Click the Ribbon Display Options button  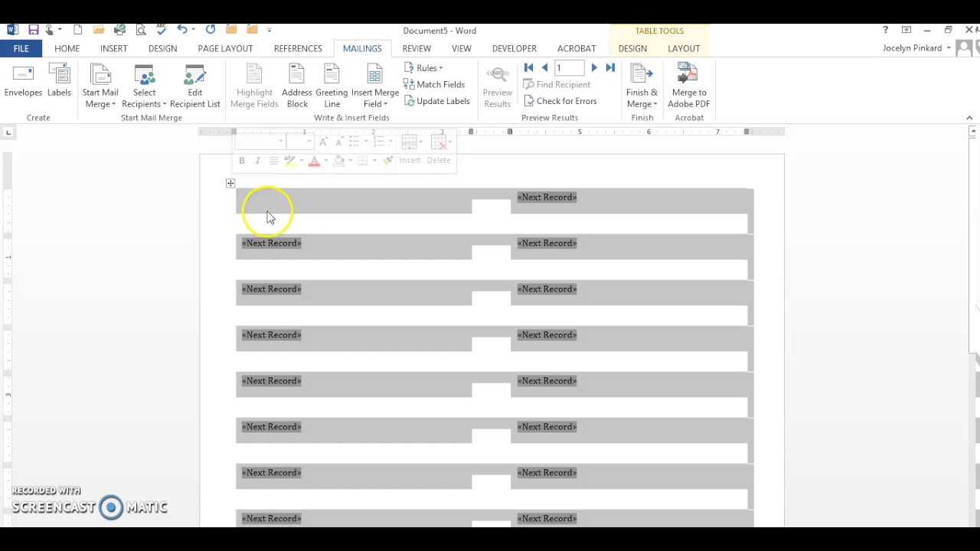(906, 30)
